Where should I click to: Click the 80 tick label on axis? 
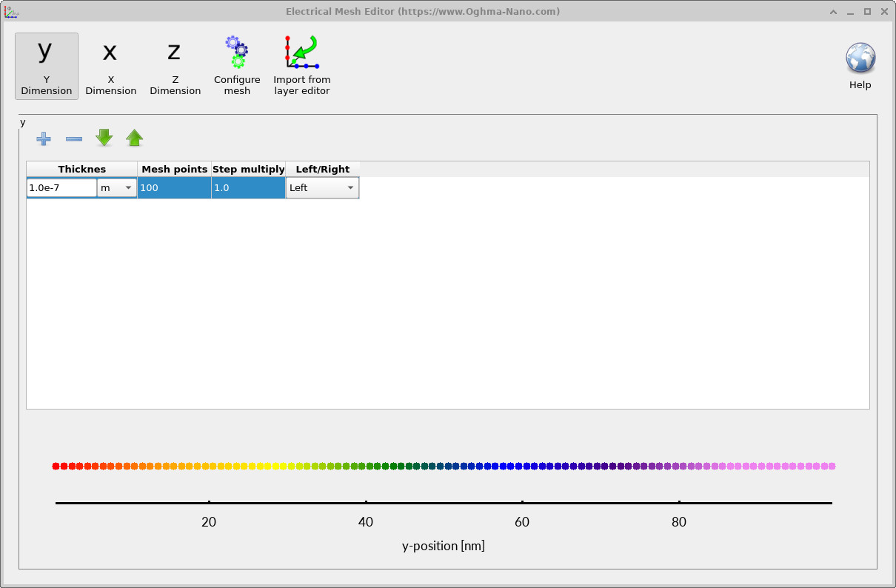679,522
